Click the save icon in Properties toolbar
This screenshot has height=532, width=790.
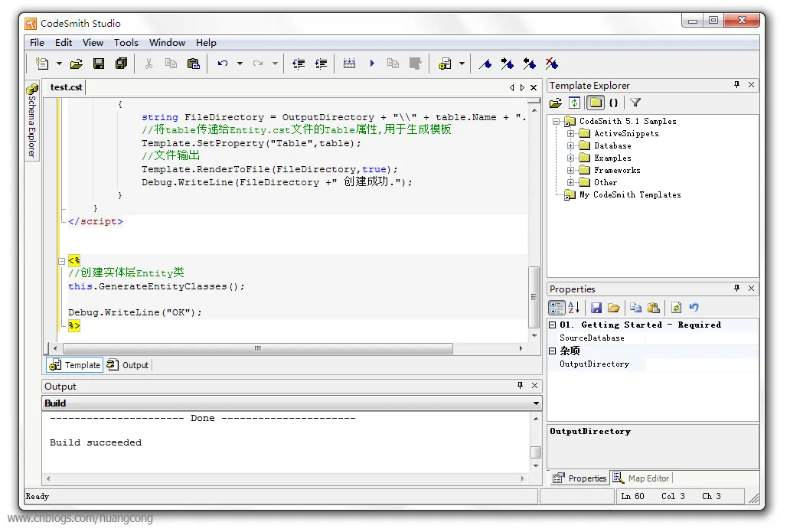[x=596, y=308]
